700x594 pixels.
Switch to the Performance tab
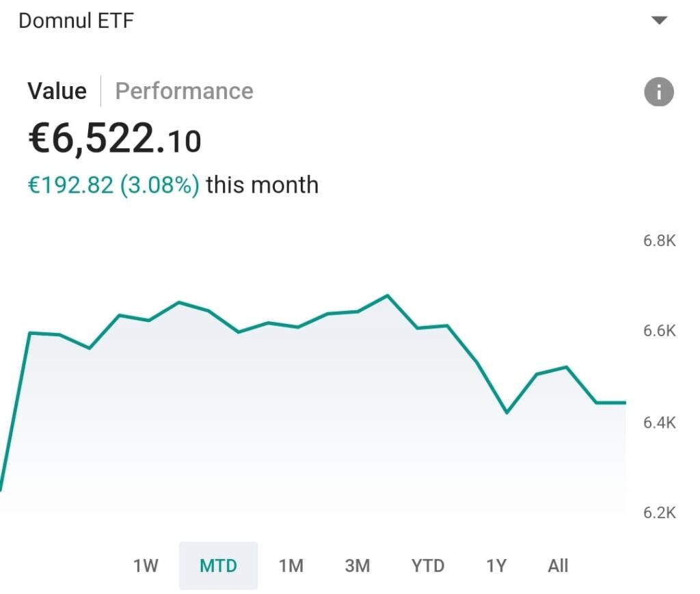tap(184, 91)
